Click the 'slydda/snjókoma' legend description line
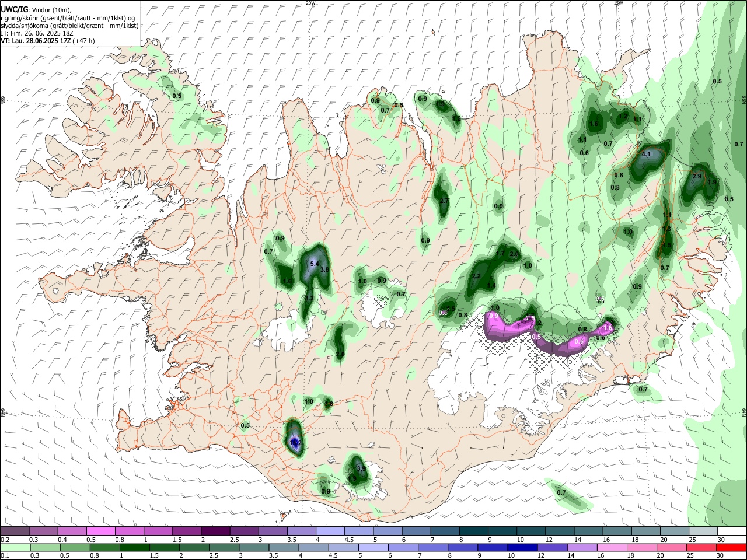 pos(69,26)
